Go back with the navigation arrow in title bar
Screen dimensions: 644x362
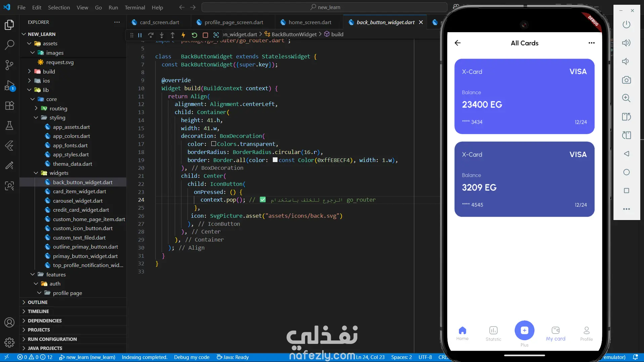(182, 7)
